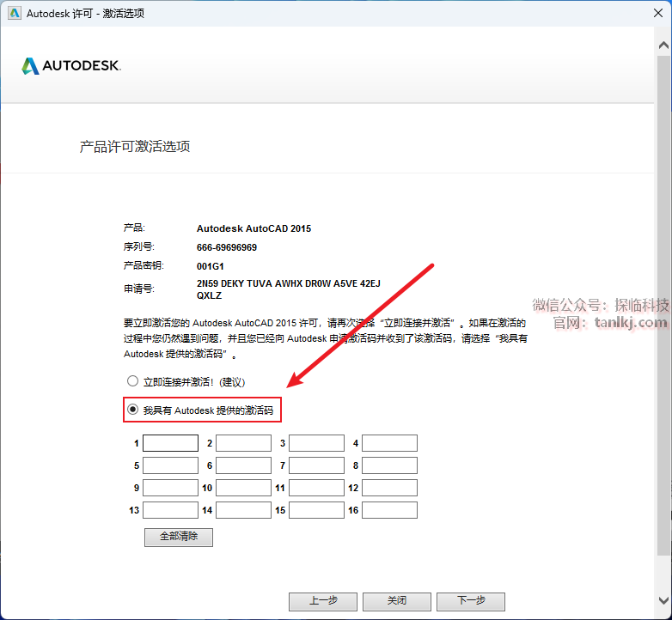Click the serial number 666-69696969
672x620 pixels.
pyautogui.click(x=227, y=247)
